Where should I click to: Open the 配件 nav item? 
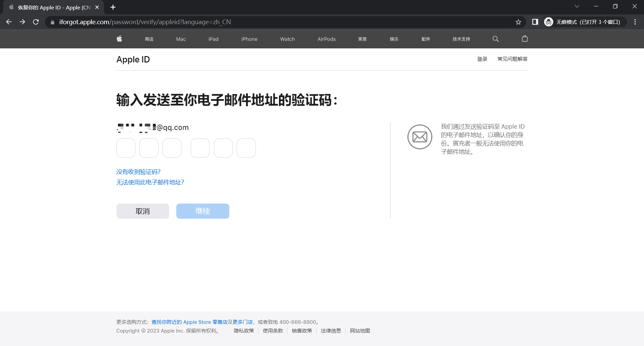[426, 39]
